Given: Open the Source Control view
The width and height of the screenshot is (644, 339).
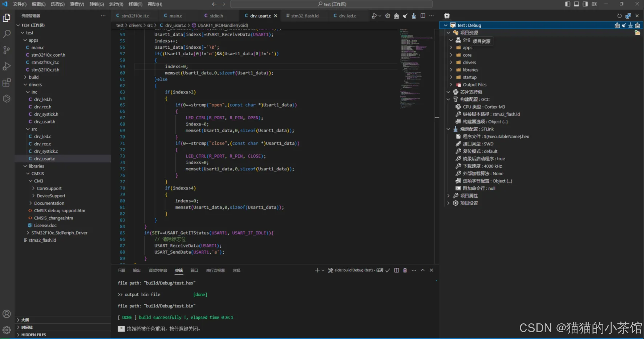Looking at the screenshot, I should [7, 50].
